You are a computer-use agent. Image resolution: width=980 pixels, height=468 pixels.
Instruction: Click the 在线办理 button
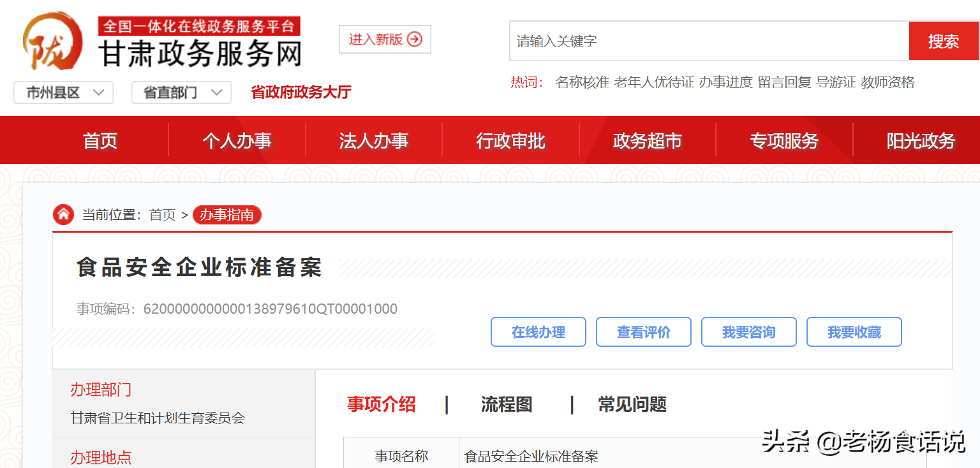tap(538, 332)
